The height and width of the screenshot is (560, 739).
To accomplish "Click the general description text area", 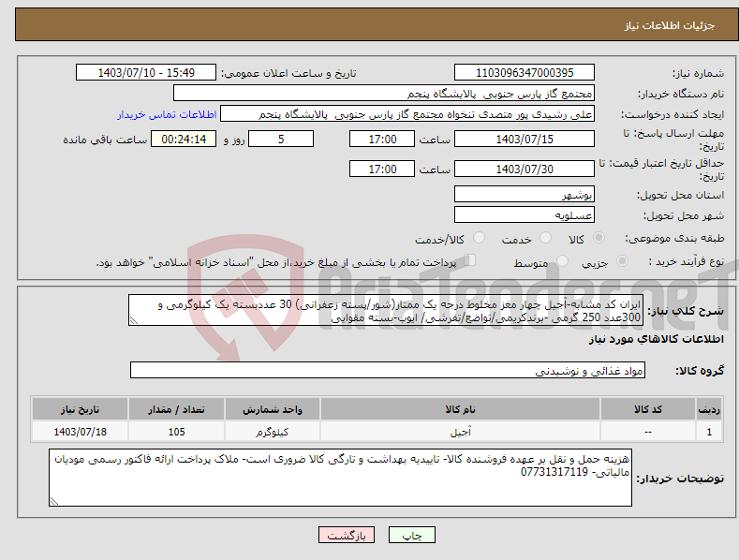I will coord(386,310).
